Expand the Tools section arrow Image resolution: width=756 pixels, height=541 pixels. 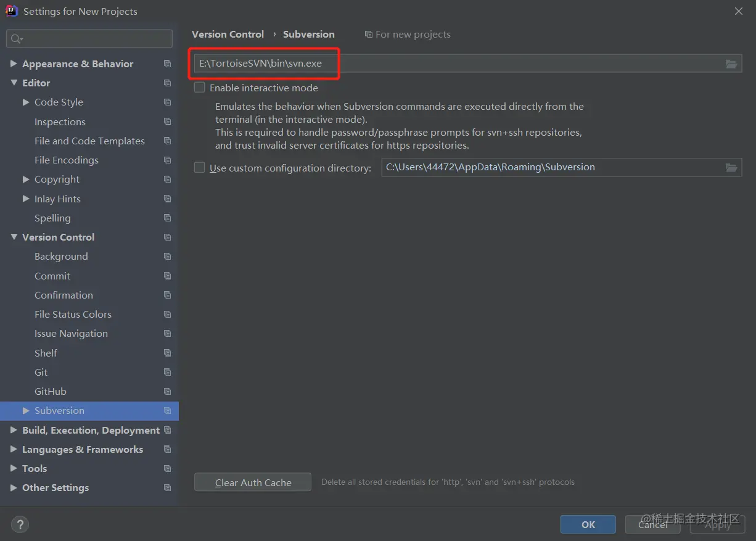point(14,468)
